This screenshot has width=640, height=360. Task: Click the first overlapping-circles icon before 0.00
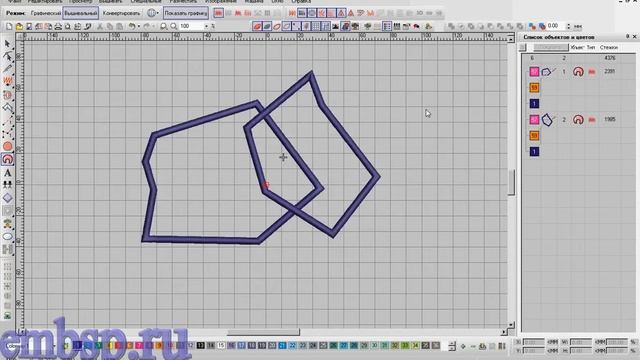[533, 26]
